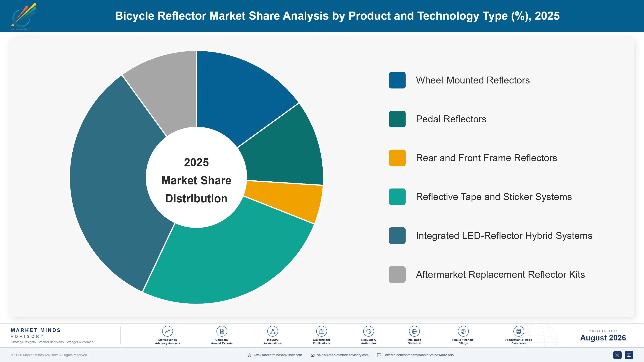Click '2025 Market Share Distribution' center text
This screenshot has width=644, height=362.
click(196, 180)
